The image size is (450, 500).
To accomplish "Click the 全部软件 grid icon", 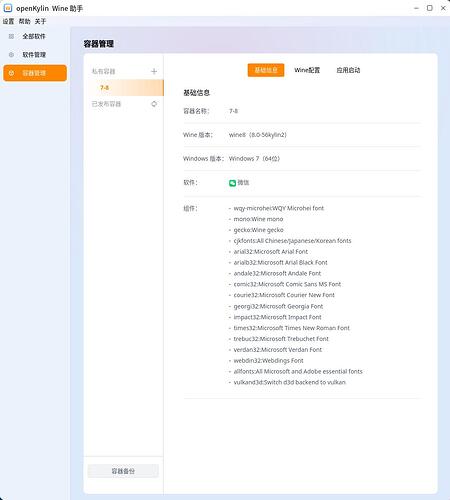I will [x=11, y=36].
